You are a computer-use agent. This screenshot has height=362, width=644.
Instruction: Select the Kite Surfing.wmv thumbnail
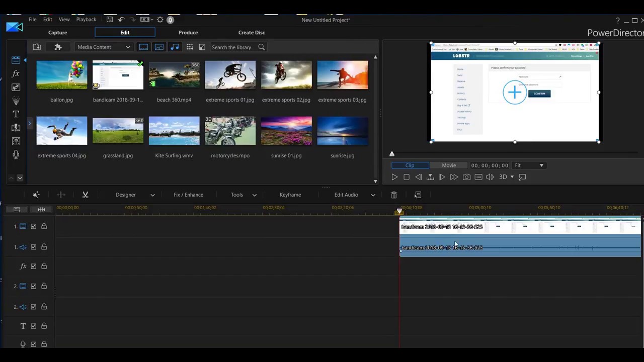pyautogui.click(x=174, y=131)
